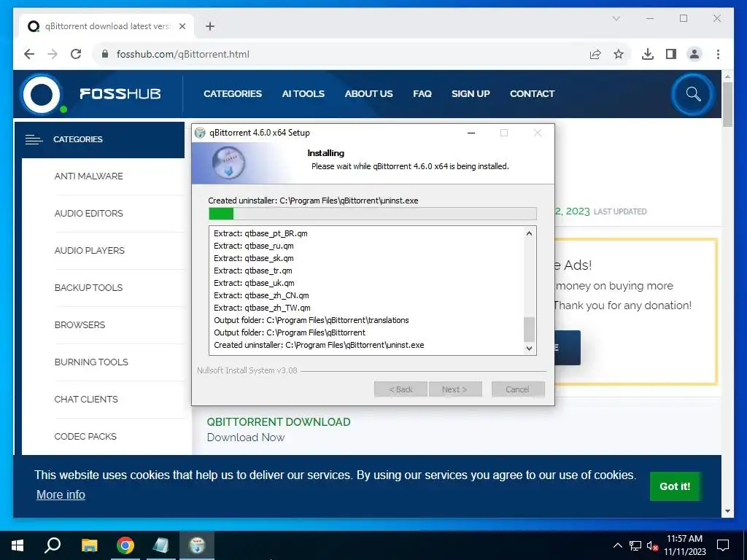The height and width of the screenshot is (560, 747).
Task: Open the More info cookie link
Action: pyautogui.click(x=61, y=495)
